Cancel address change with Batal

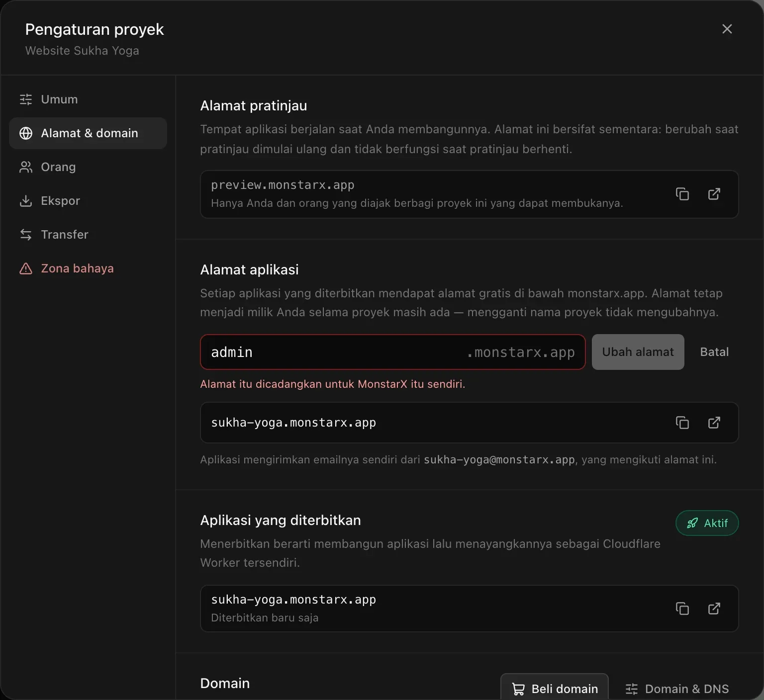pos(714,352)
